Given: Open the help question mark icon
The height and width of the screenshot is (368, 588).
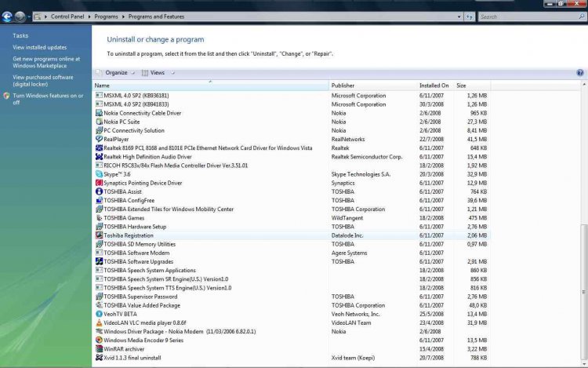Looking at the screenshot, I should point(579,73).
